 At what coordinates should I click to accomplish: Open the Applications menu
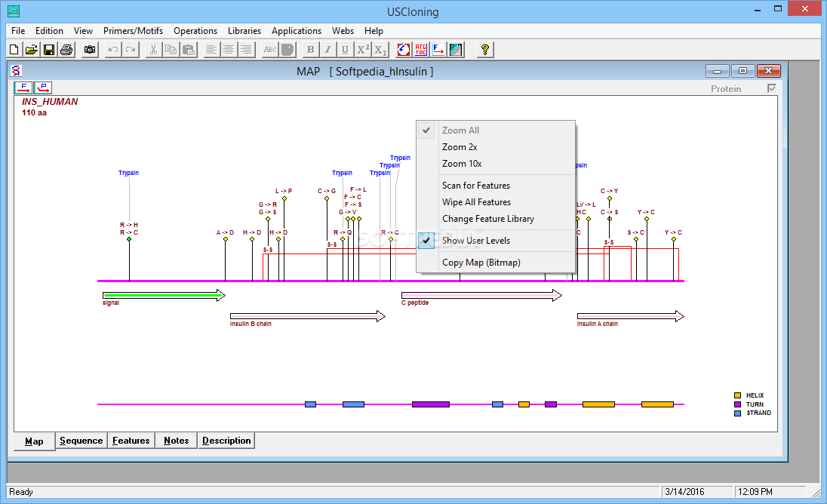tap(297, 31)
